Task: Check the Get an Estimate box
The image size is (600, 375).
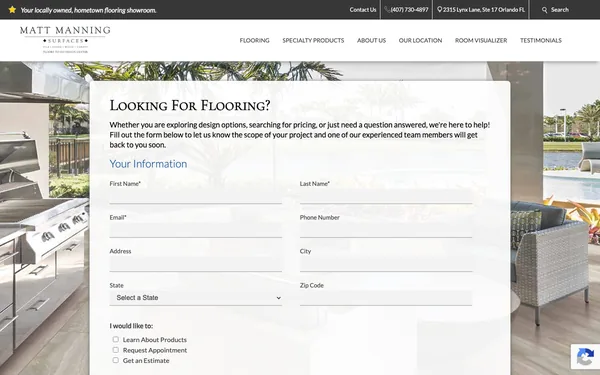Action: tap(116, 360)
